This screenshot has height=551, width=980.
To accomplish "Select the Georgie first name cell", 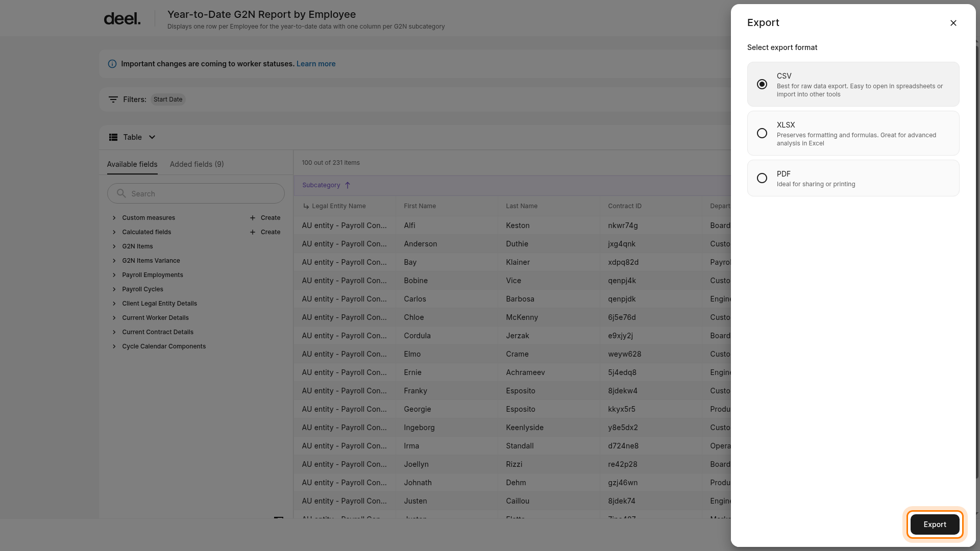I will click(447, 409).
